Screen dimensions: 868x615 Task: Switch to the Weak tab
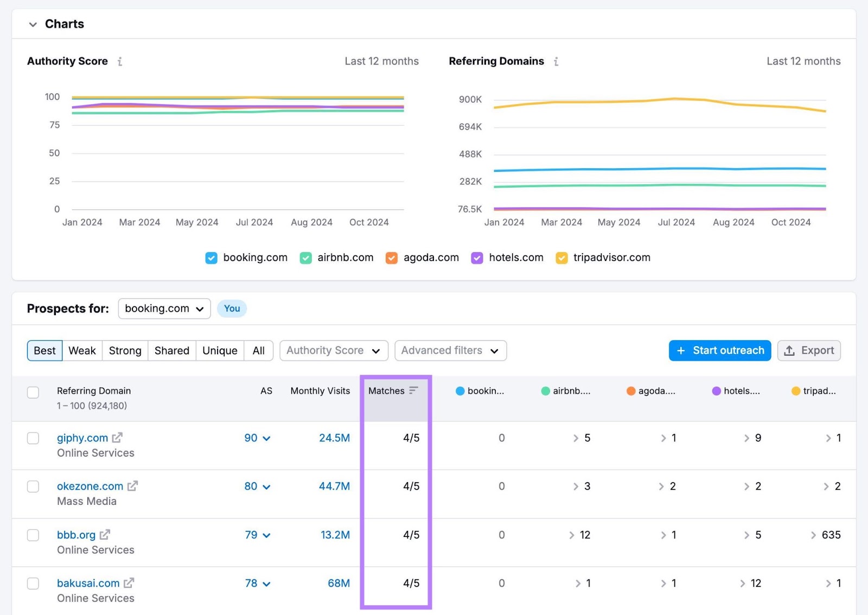[x=82, y=351]
